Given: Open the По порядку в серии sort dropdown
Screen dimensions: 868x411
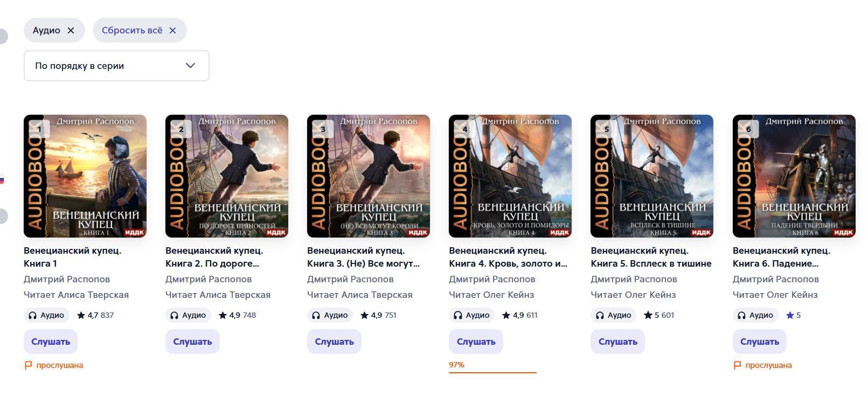Looking at the screenshot, I should 116,66.
